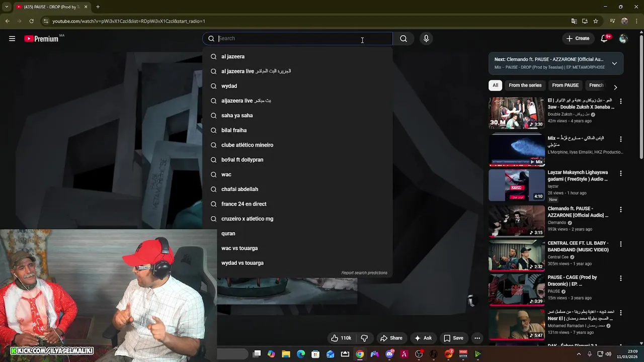The height and width of the screenshot is (362, 644).
Task: Open Chrome three-dot menu
Action: click(x=636, y=21)
